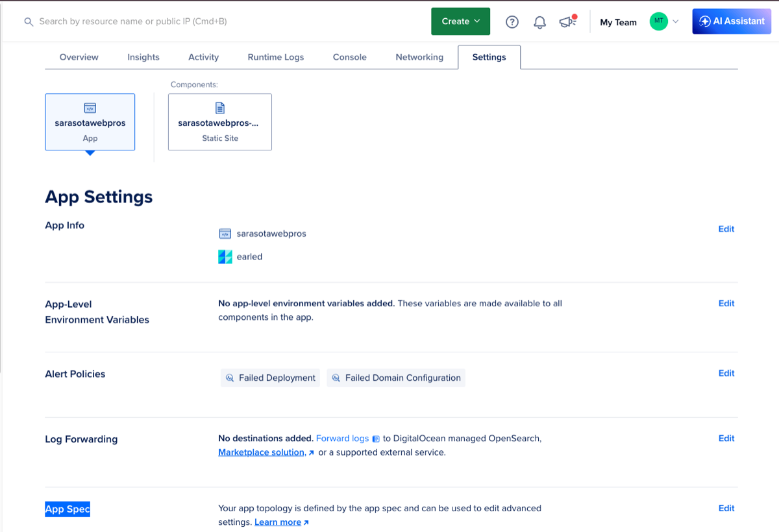The height and width of the screenshot is (532, 779).
Task: Expand the My Team account chevron
Action: 675,22
